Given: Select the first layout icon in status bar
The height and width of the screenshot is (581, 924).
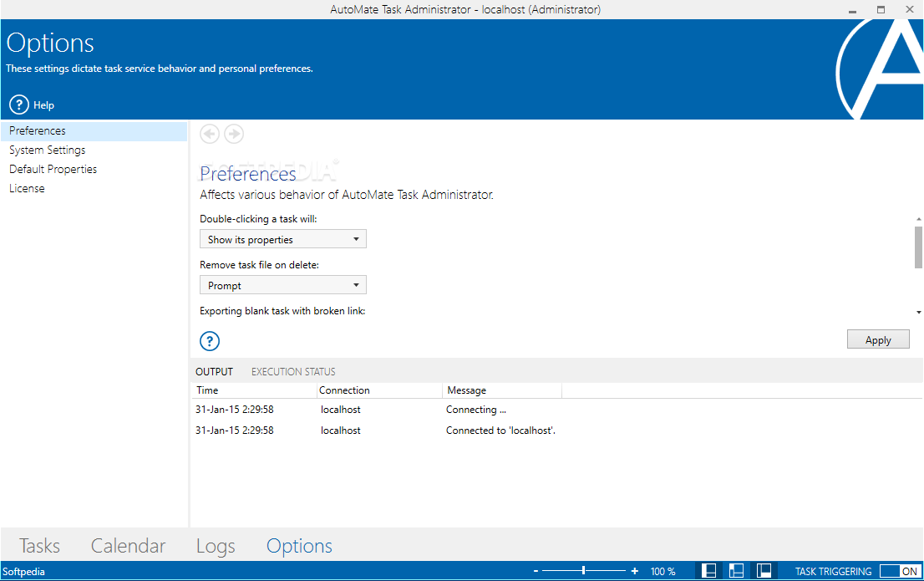Looking at the screenshot, I should pyautogui.click(x=709, y=570).
